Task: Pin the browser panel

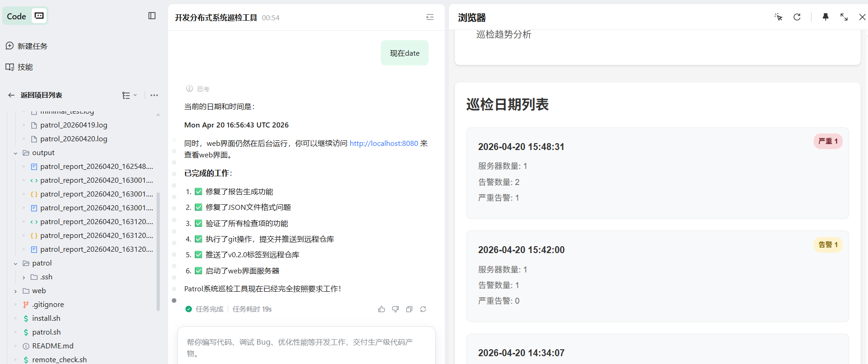Action: (825, 17)
